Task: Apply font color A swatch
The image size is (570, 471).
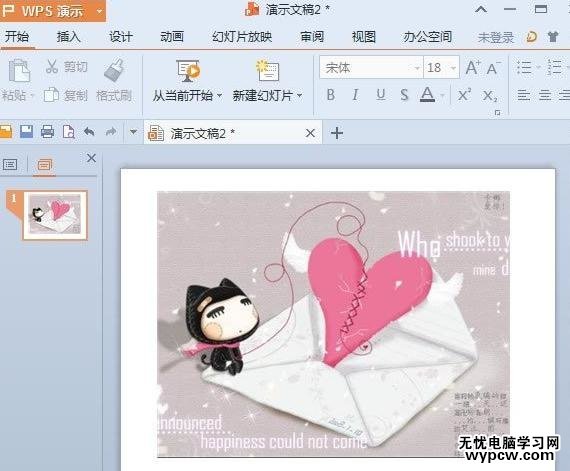Action: click(428, 95)
